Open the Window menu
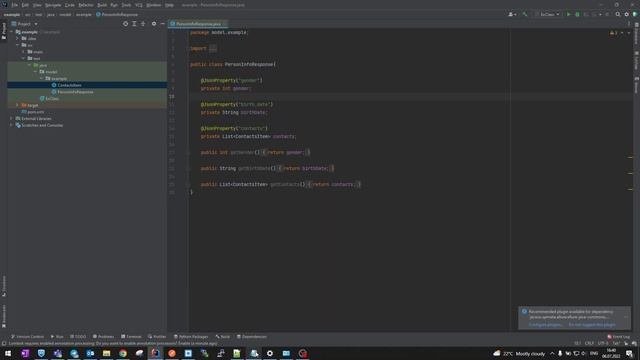Image resolution: width=640 pixels, height=360 pixels. pyautogui.click(x=154, y=5)
